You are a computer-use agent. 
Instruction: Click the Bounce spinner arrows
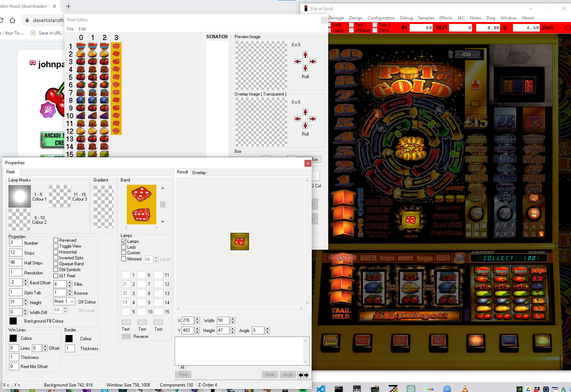pyautogui.click(x=69, y=293)
